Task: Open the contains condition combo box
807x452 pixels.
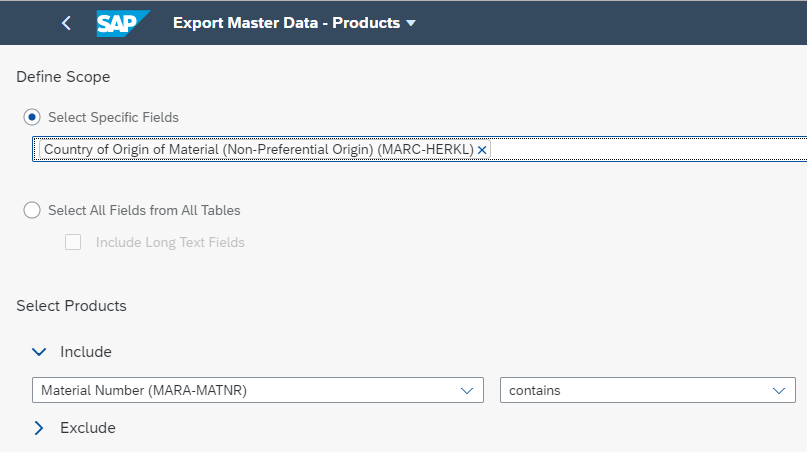Action: [647, 390]
